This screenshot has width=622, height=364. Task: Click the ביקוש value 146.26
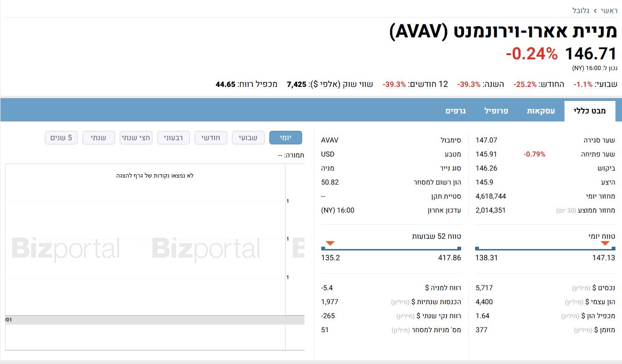486,168
